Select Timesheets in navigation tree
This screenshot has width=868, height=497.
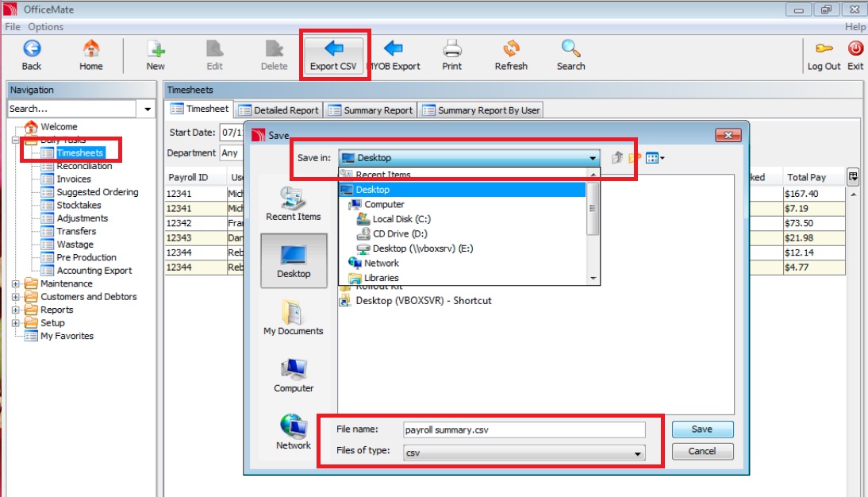point(79,153)
